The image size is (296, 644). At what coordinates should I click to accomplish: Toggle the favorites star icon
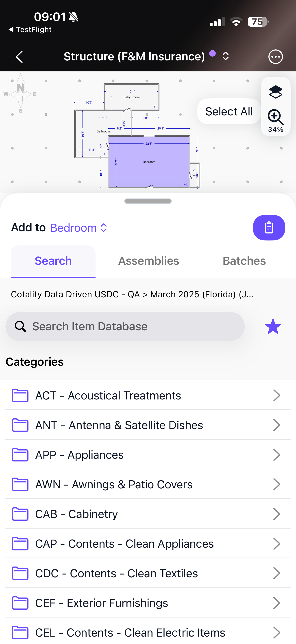click(x=273, y=326)
